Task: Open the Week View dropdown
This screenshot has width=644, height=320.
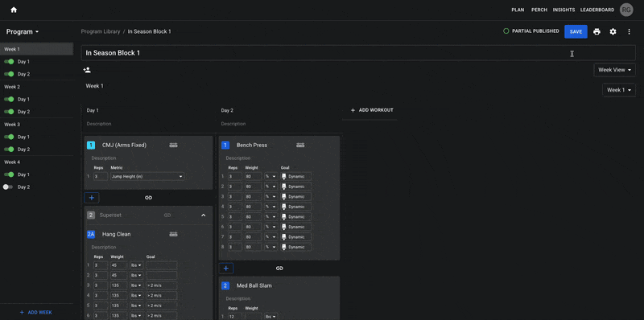Action: [615, 70]
